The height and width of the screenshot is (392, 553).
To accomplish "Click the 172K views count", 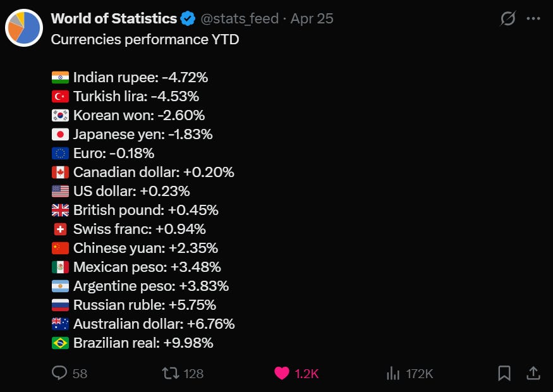I will [419, 374].
